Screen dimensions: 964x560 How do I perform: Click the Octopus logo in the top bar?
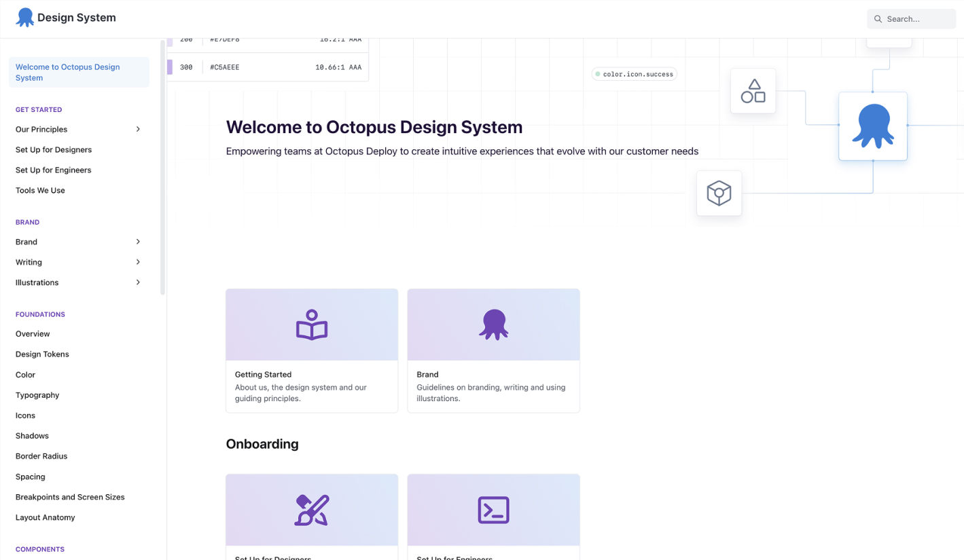pyautogui.click(x=24, y=17)
